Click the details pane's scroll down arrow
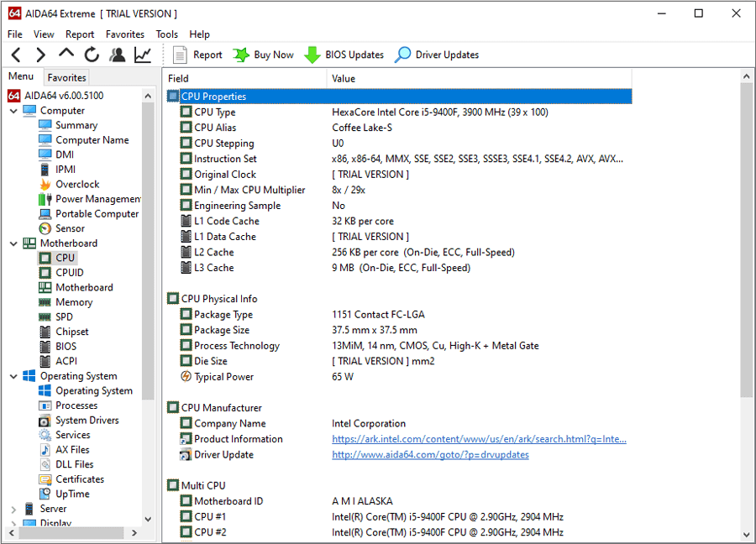 [747, 535]
